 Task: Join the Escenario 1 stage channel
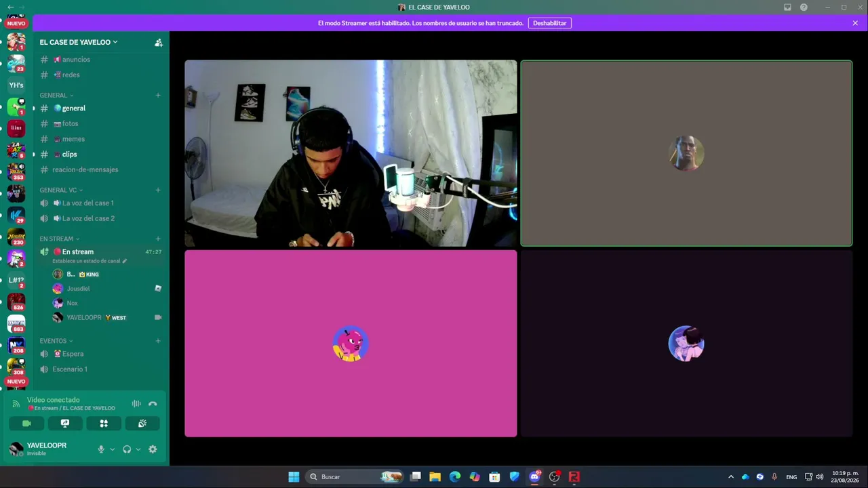tap(100, 369)
